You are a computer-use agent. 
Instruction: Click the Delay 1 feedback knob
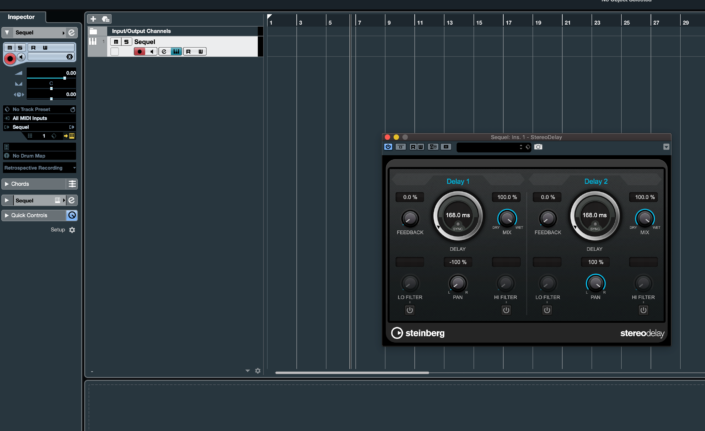(x=410, y=218)
